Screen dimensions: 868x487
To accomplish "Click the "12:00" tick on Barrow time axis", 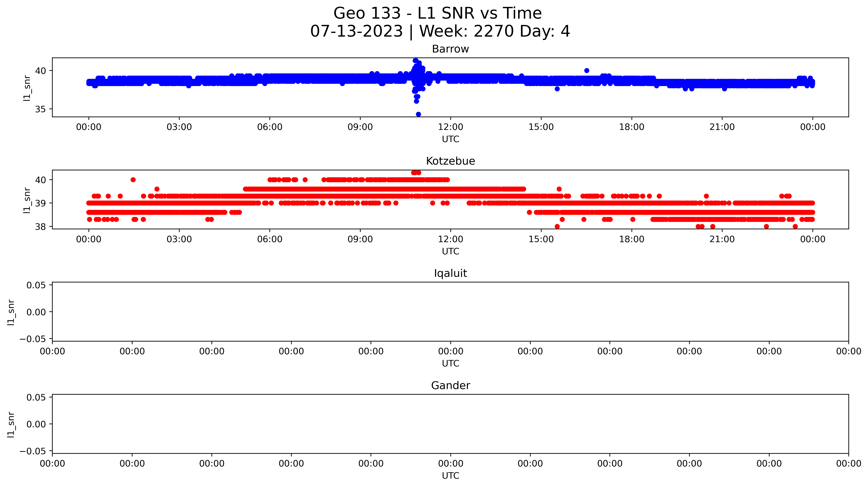I will coord(451,127).
